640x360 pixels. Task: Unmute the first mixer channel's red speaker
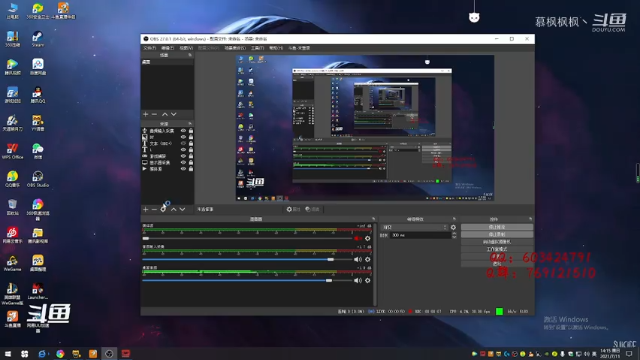[358, 238]
